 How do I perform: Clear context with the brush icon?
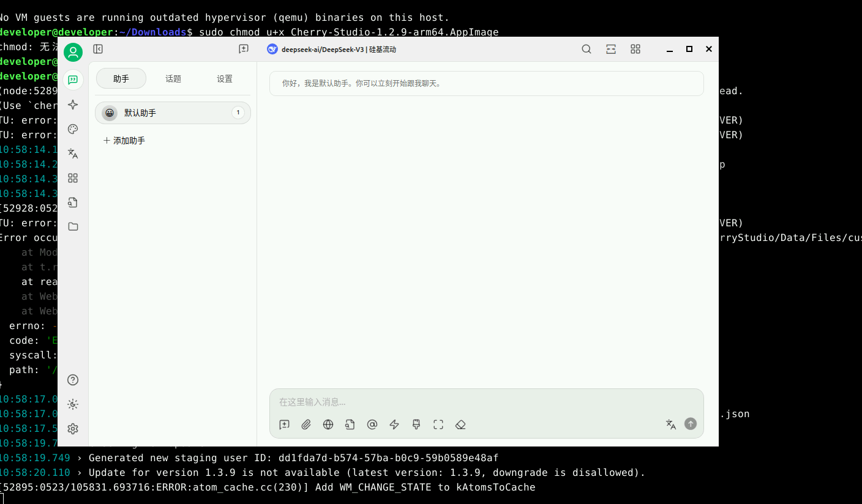416,424
